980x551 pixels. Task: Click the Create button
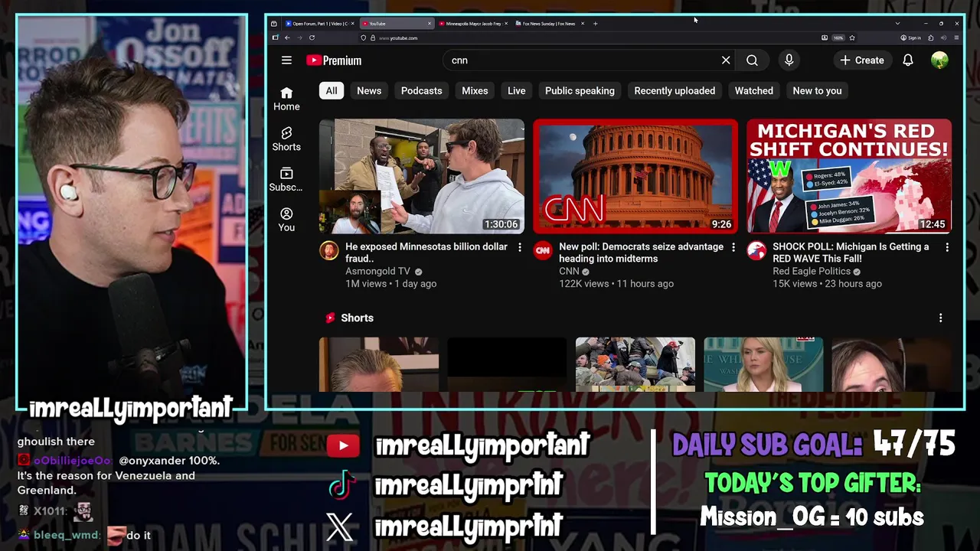pyautogui.click(x=862, y=60)
